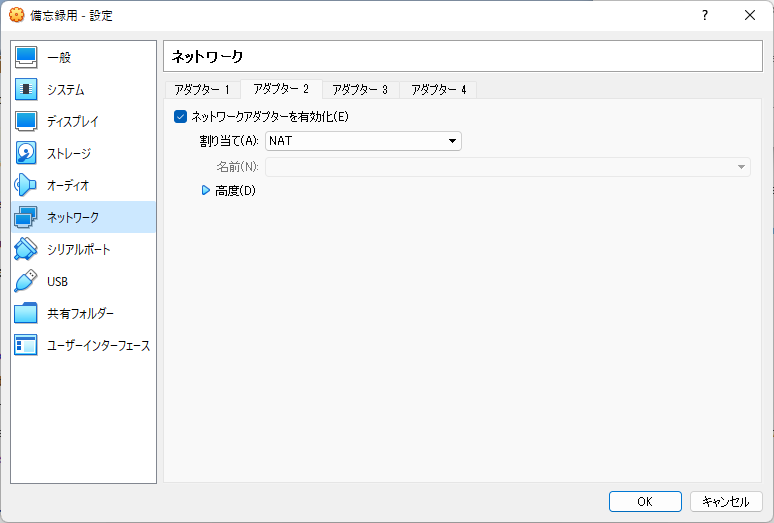Viewport: 774px width, 523px height.
Task: Select the ネットワーク category label
Action: pos(73,217)
